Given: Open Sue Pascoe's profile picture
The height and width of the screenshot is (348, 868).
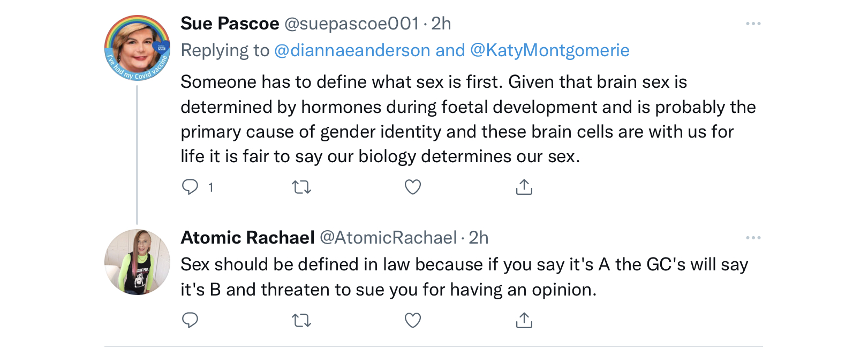Looking at the screenshot, I should pos(137,48).
